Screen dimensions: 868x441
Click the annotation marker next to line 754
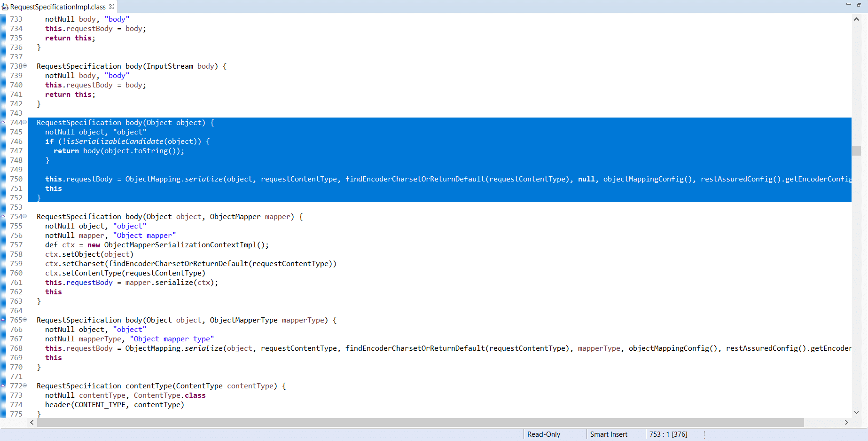(x=4, y=216)
